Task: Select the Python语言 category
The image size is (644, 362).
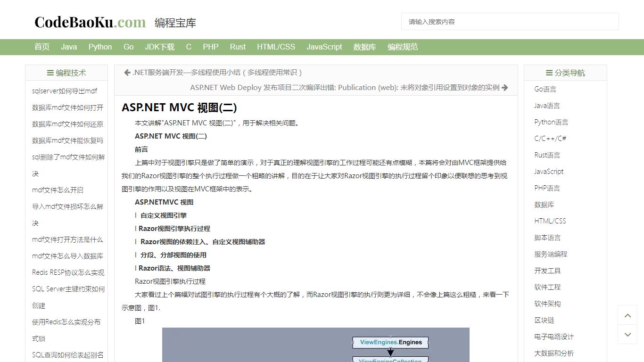Action: click(x=551, y=122)
